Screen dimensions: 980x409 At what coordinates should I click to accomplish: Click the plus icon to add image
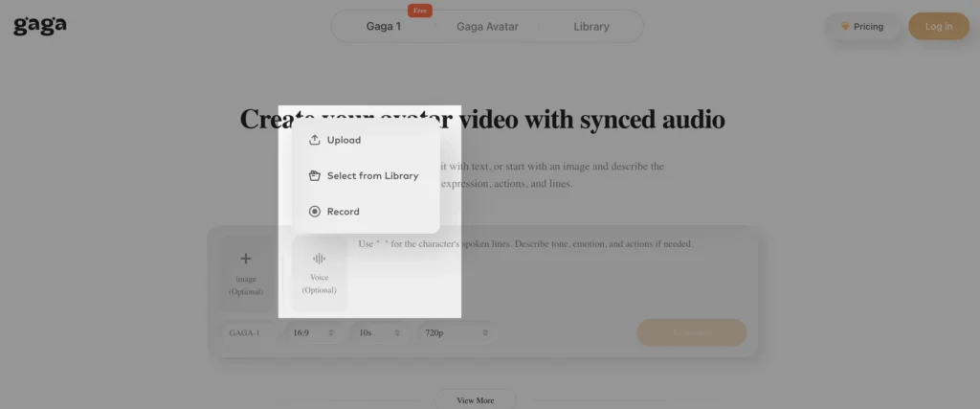click(246, 259)
